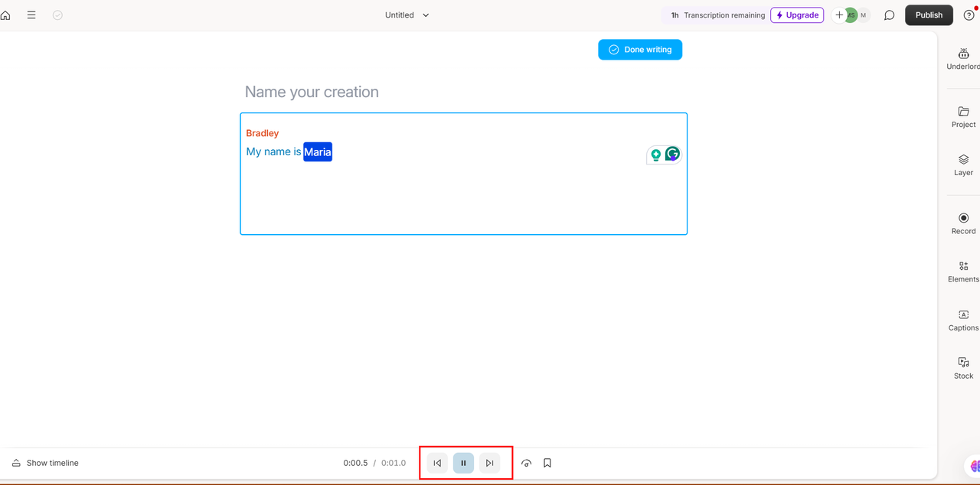Open the gray M user avatar
This screenshot has height=485, width=980.
(864, 15)
